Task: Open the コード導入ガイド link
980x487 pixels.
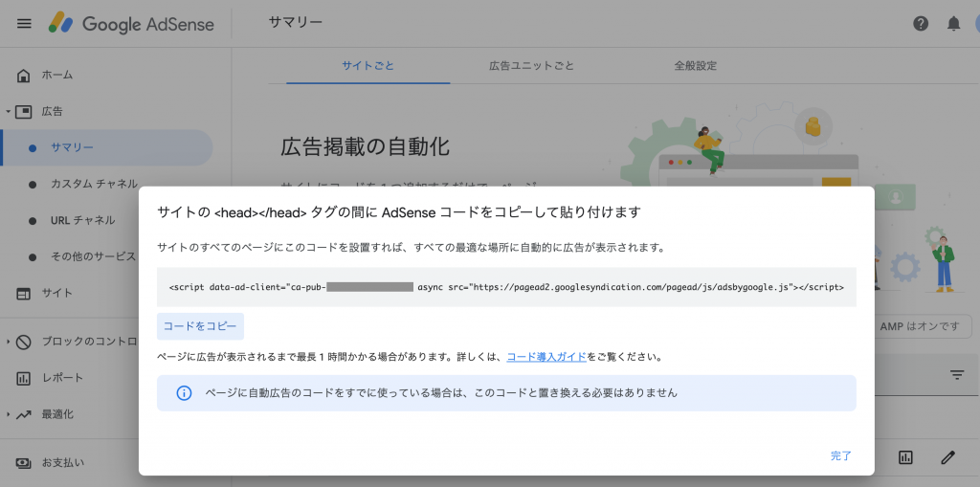Action: pos(546,357)
